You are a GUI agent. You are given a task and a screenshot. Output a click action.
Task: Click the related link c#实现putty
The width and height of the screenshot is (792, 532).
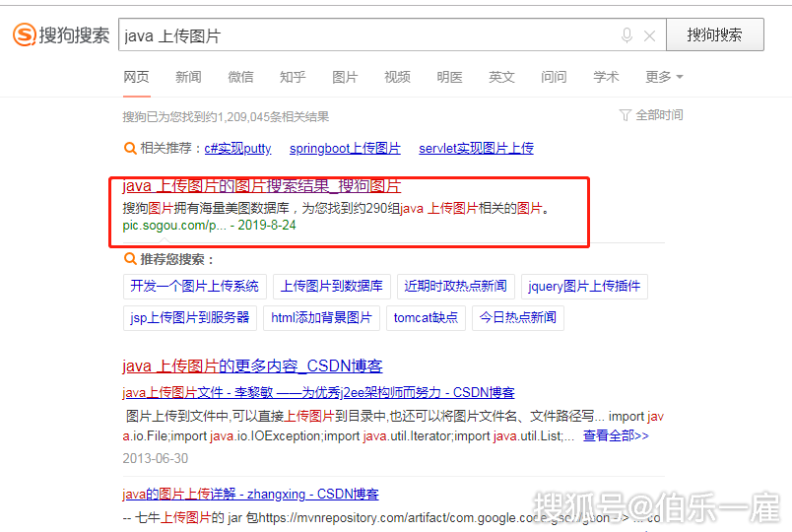click(238, 148)
